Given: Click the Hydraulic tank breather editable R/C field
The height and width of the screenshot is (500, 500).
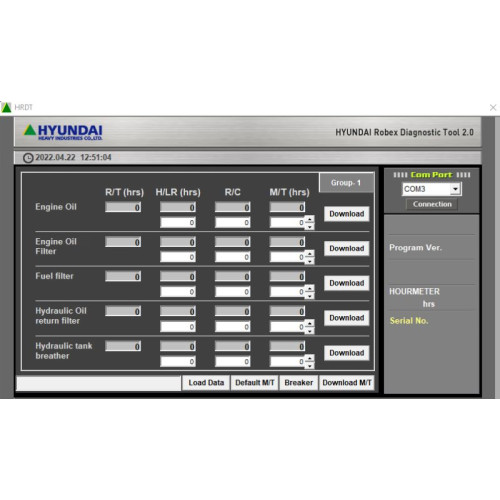Looking at the screenshot, I should point(233,361).
